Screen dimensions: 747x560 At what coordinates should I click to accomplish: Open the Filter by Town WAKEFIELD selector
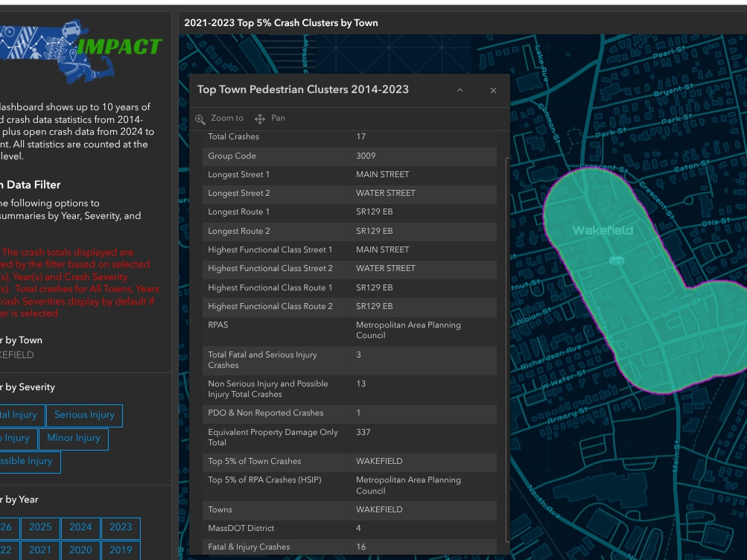16,355
